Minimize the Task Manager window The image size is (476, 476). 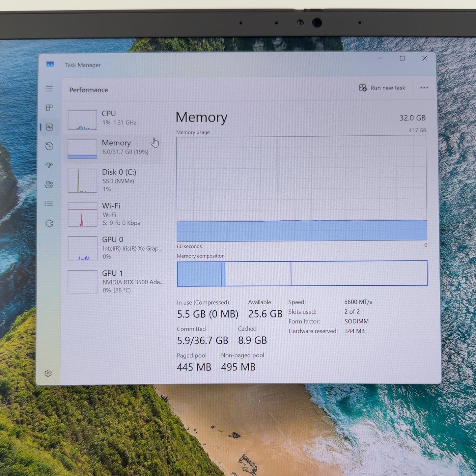[x=380, y=58]
